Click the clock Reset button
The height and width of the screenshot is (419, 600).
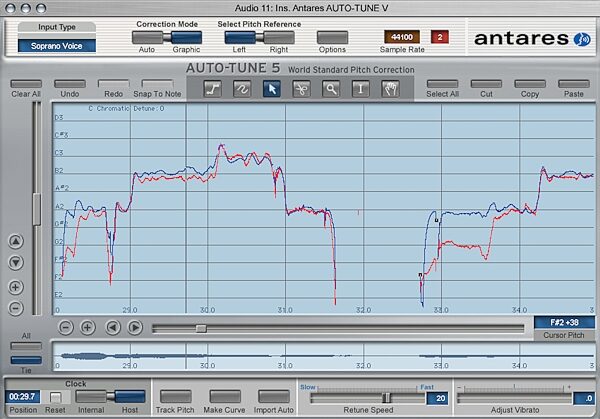coord(55,397)
